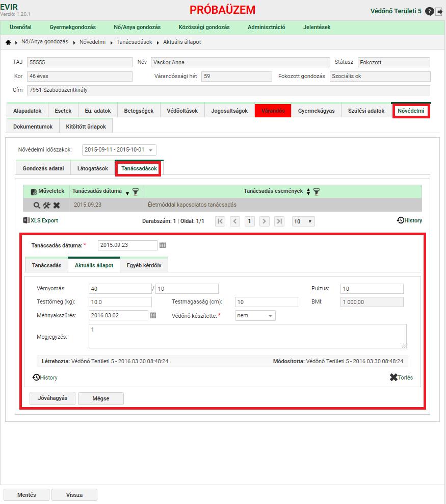
Task: Open calendar for Tanácsadás dátuma
Action: [163, 245]
